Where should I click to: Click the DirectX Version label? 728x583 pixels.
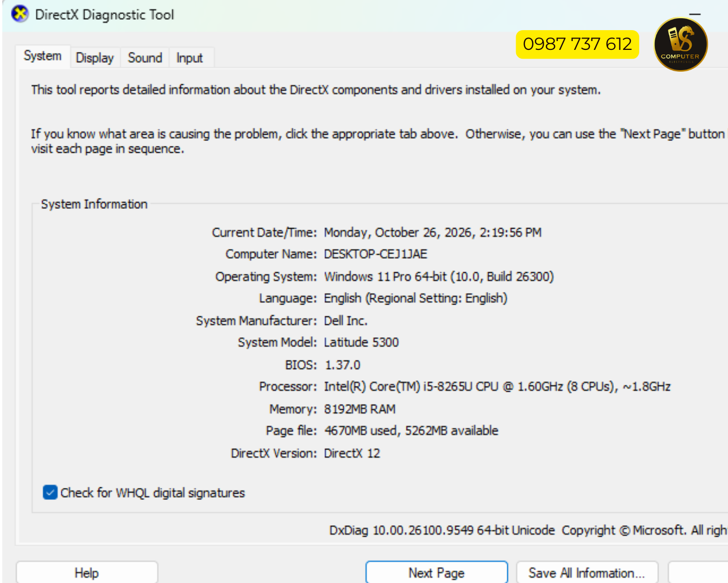[274, 453]
